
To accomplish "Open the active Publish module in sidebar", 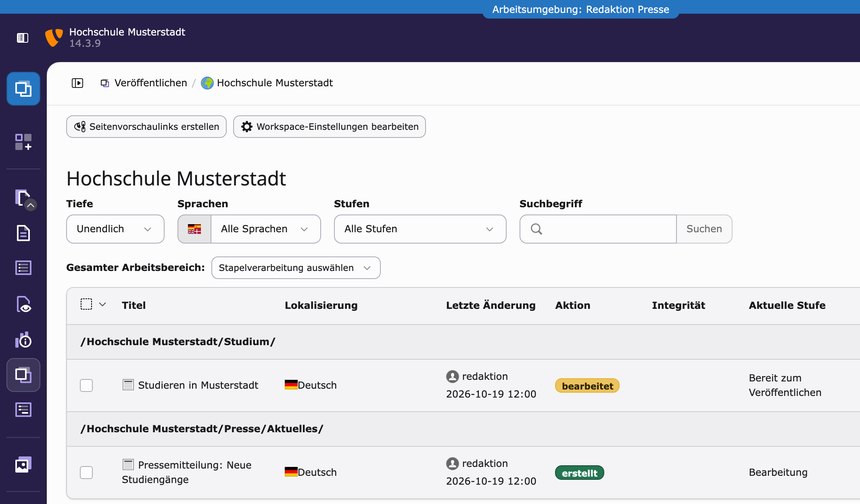I will 23,375.
